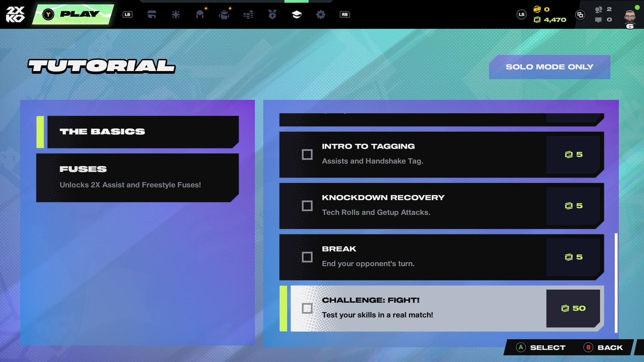The image size is (644, 362).
Task: Check the Knockdown Recovery checkbox
Action: pos(307,206)
